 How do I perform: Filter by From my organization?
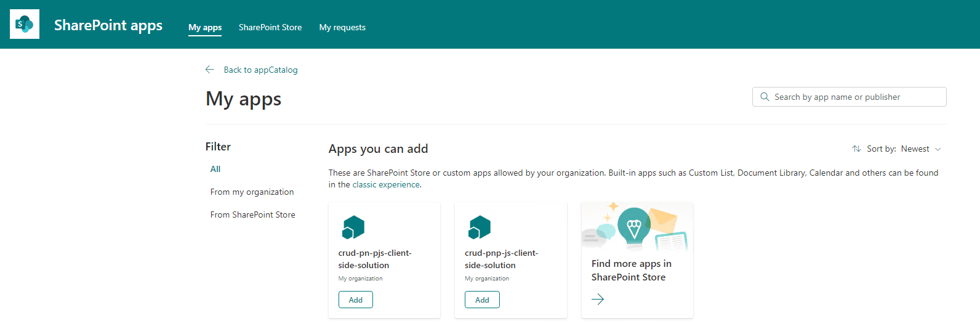coord(252,192)
